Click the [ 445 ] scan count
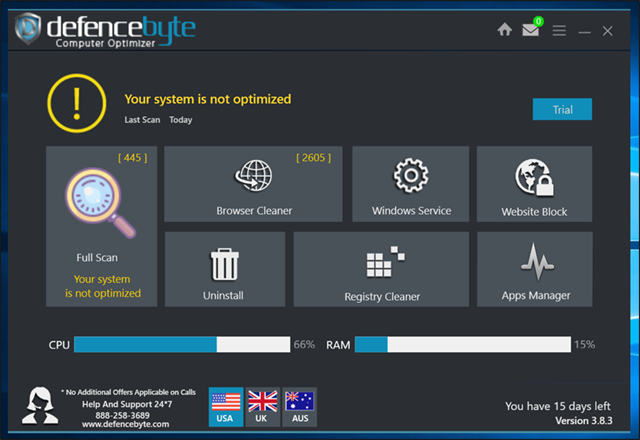This screenshot has width=640, height=440. (132, 158)
